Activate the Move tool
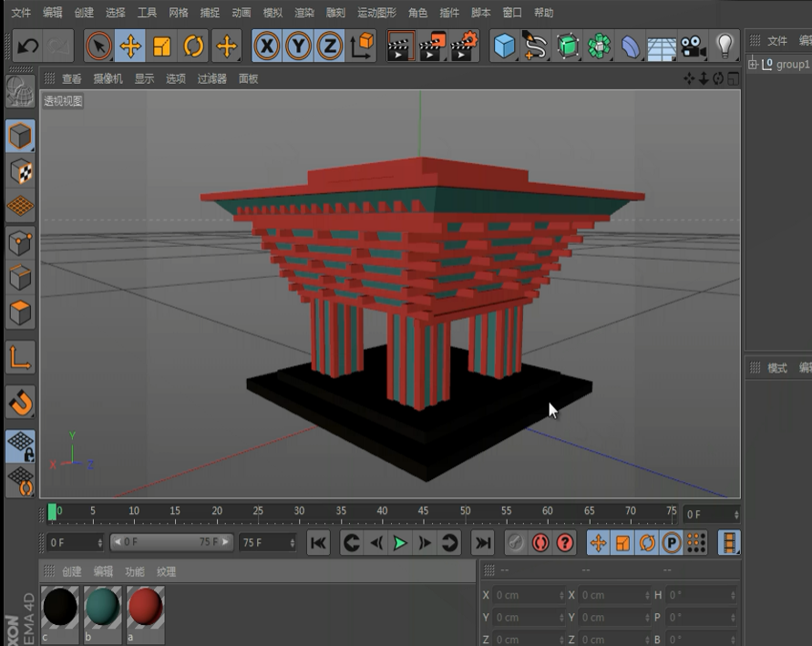The image size is (812, 646). tap(130, 46)
